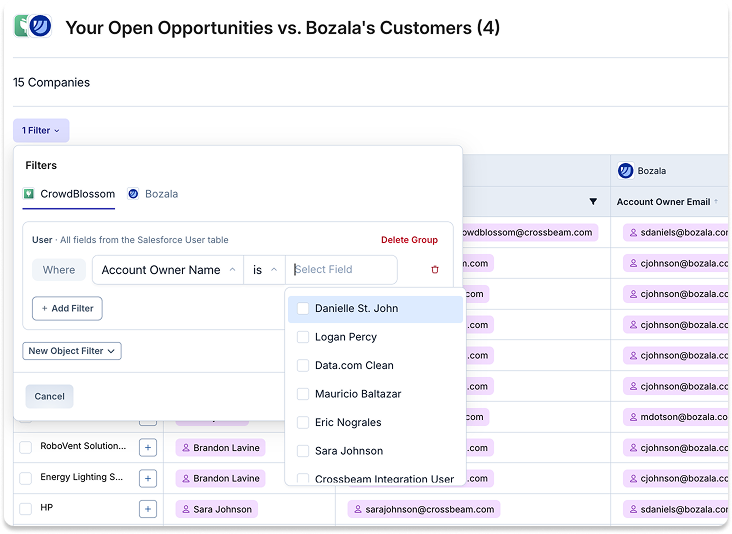Click the plus icon in RoboVent Solution row
Viewport: 732px width, 534px height.
(148, 447)
